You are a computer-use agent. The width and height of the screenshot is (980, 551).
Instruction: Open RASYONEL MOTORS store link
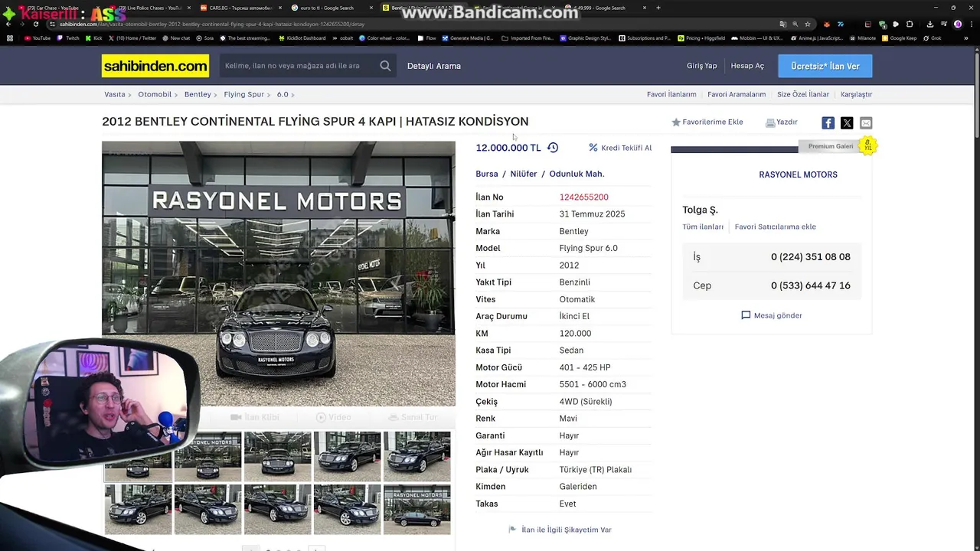798,174
